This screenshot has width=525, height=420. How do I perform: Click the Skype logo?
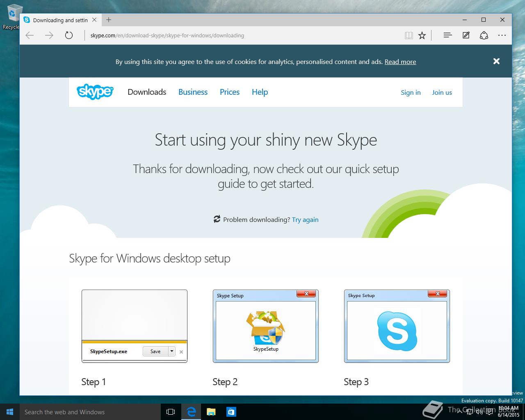95,91
